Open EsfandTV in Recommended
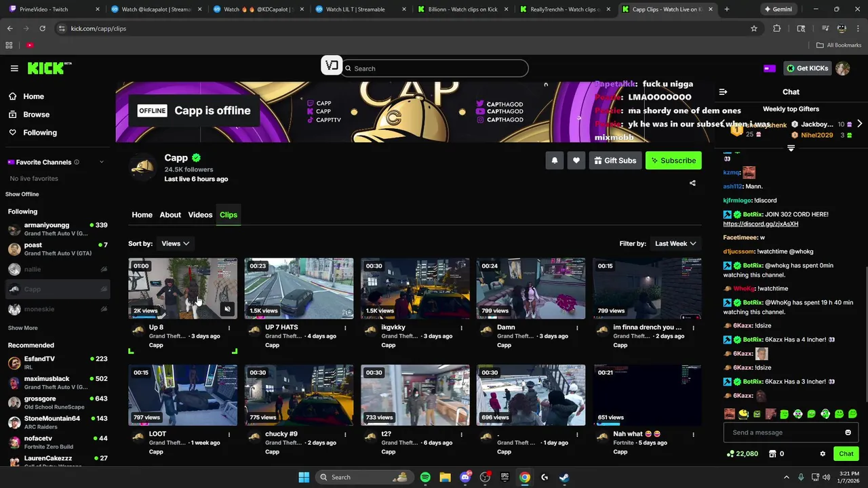The image size is (868, 488). [x=58, y=363]
